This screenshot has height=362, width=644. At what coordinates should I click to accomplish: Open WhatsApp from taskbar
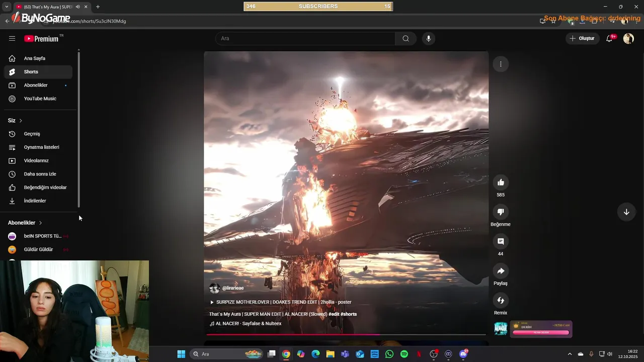point(389,354)
